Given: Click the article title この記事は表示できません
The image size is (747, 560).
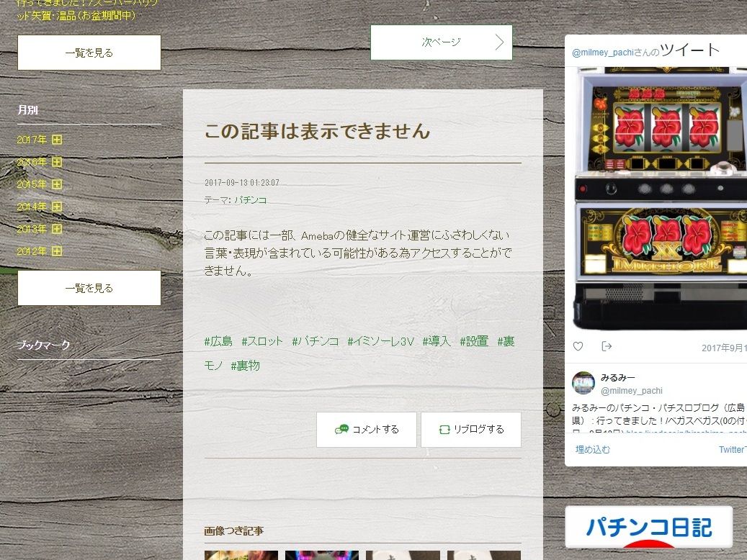Looking at the screenshot, I should [317, 131].
